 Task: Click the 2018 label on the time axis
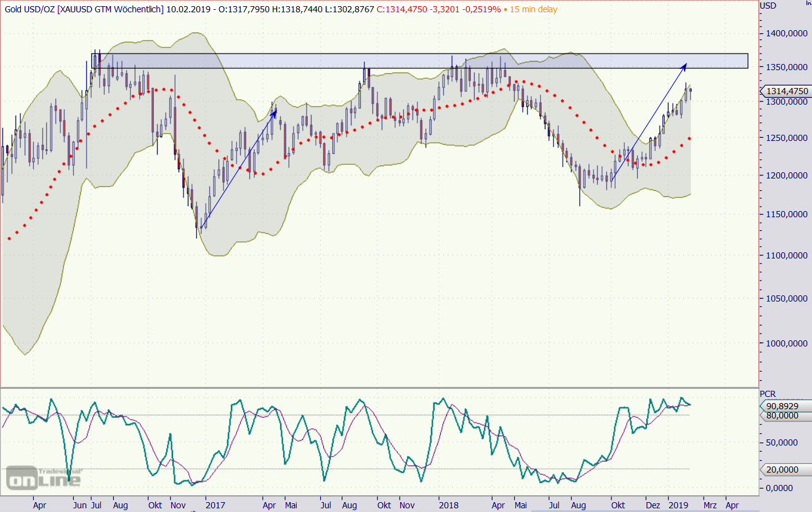(x=449, y=505)
